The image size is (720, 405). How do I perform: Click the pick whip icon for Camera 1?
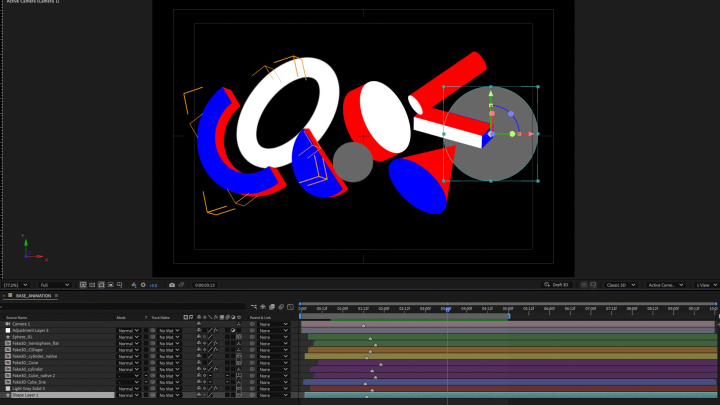click(x=252, y=324)
